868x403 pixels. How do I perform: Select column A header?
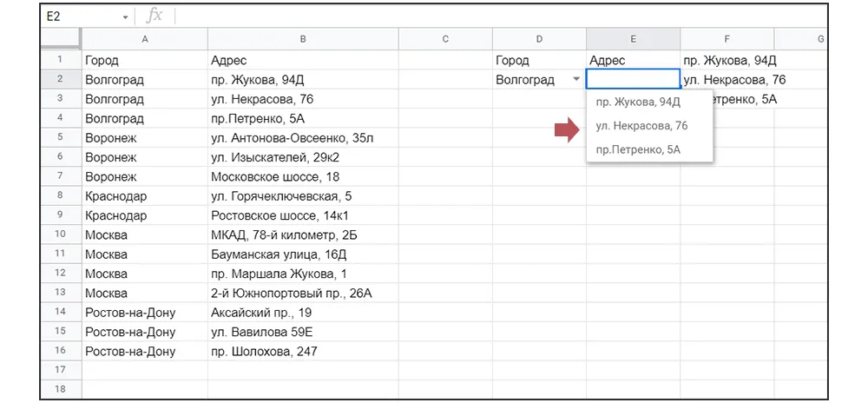(144, 39)
